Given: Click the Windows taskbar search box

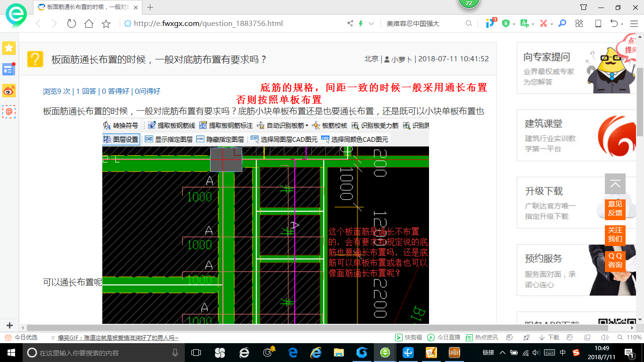Looking at the screenshot, I should click(103, 353).
